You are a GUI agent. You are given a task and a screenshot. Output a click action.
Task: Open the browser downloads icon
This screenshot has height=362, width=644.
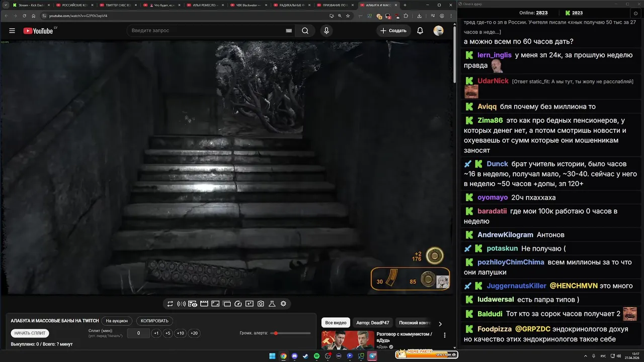[419, 16]
